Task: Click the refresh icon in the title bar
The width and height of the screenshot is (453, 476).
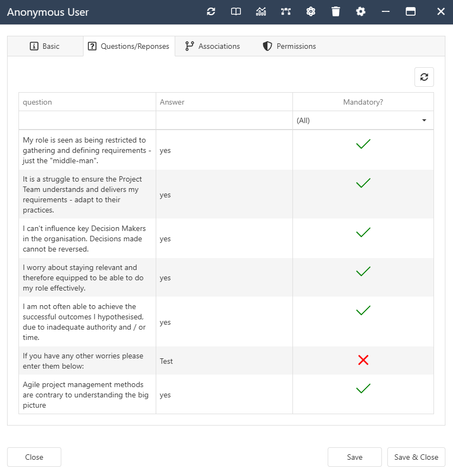Action: click(x=211, y=11)
